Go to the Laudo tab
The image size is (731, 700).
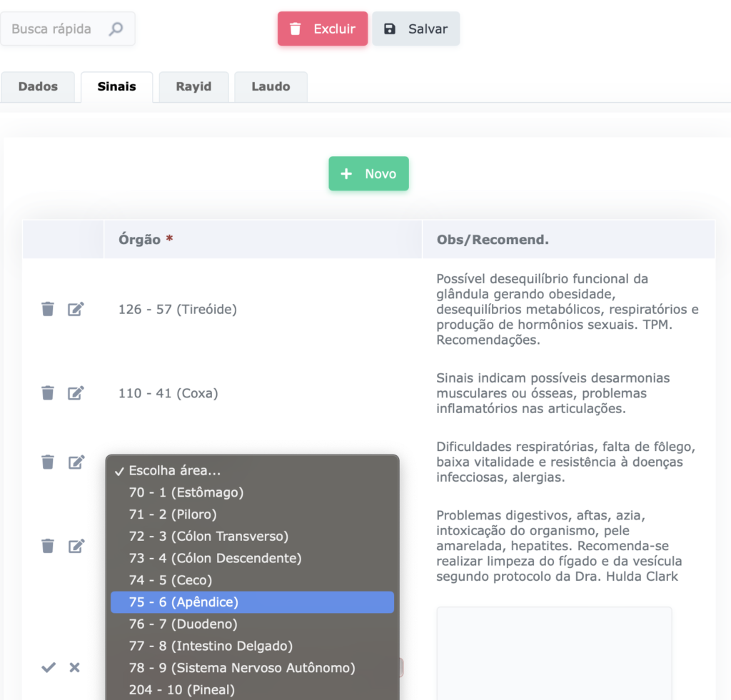coord(271,87)
